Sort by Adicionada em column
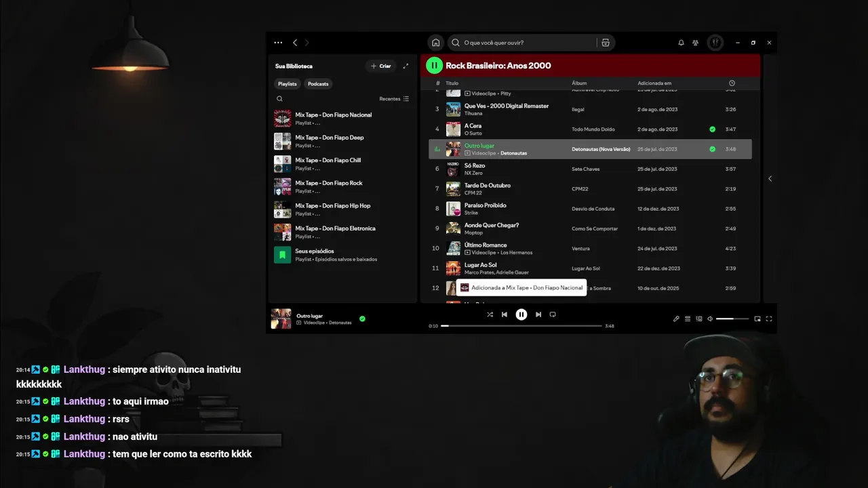Image resolution: width=868 pixels, height=488 pixels. coord(654,83)
